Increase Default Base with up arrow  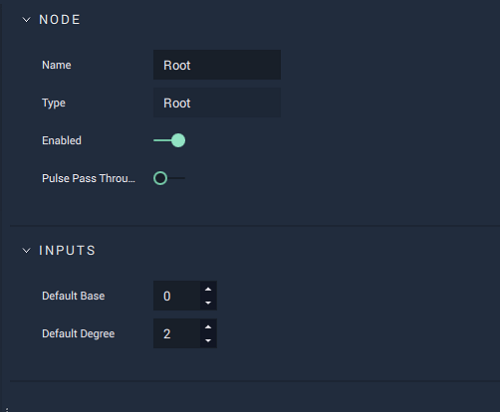[x=208, y=289]
